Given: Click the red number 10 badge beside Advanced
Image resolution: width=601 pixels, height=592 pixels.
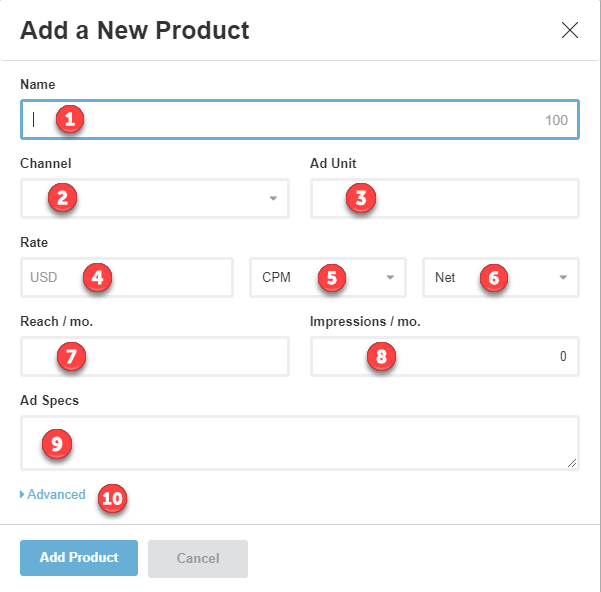Looking at the screenshot, I should pos(112,497).
